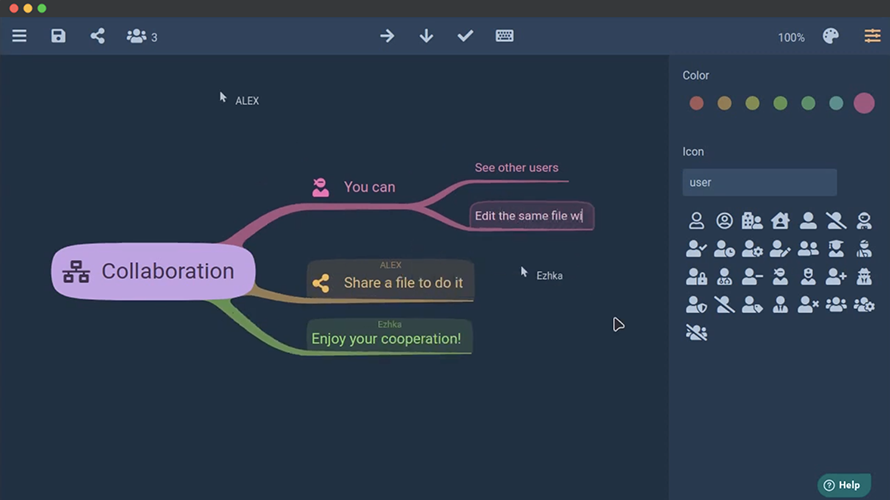Select the user in tie icon

[x=780, y=305]
